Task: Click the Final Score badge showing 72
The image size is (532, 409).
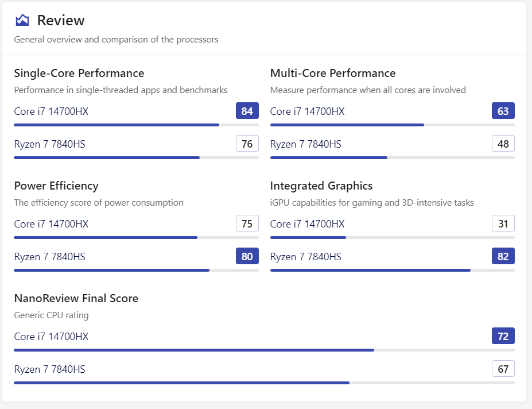Action: pyautogui.click(x=503, y=336)
